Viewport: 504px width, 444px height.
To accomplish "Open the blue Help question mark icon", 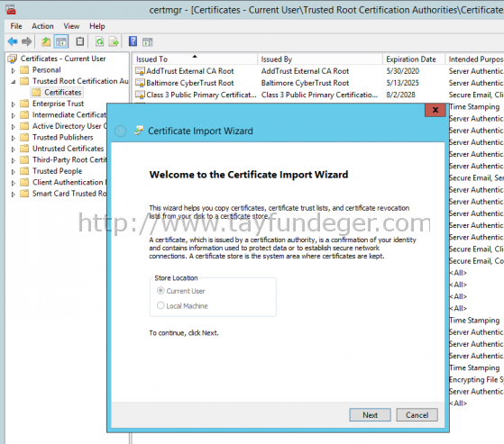I will [x=133, y=41].
